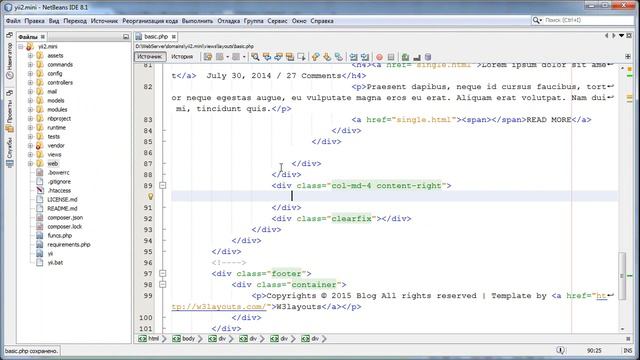The height and width of the screenshot is (360, 640).
Task: Click the Forward navigation toolbar icon
Action: tap(236, 57)
